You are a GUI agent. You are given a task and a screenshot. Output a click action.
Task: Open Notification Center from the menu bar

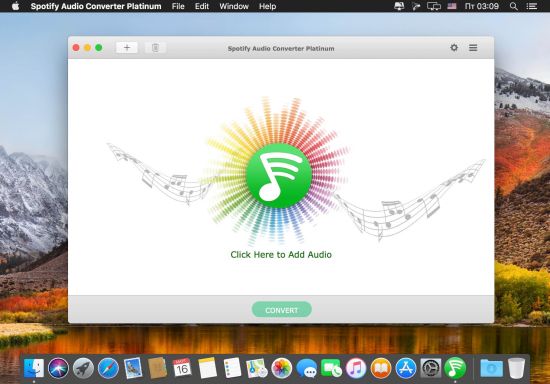click(x=532, y=6)
